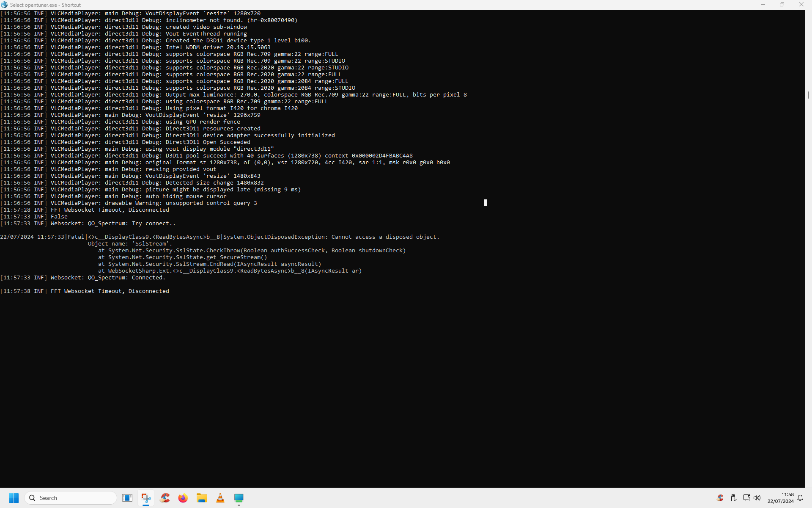Click the Safely Remove Hardware tray icon
This screenshot has width=812, height=508.
[733, 498]
